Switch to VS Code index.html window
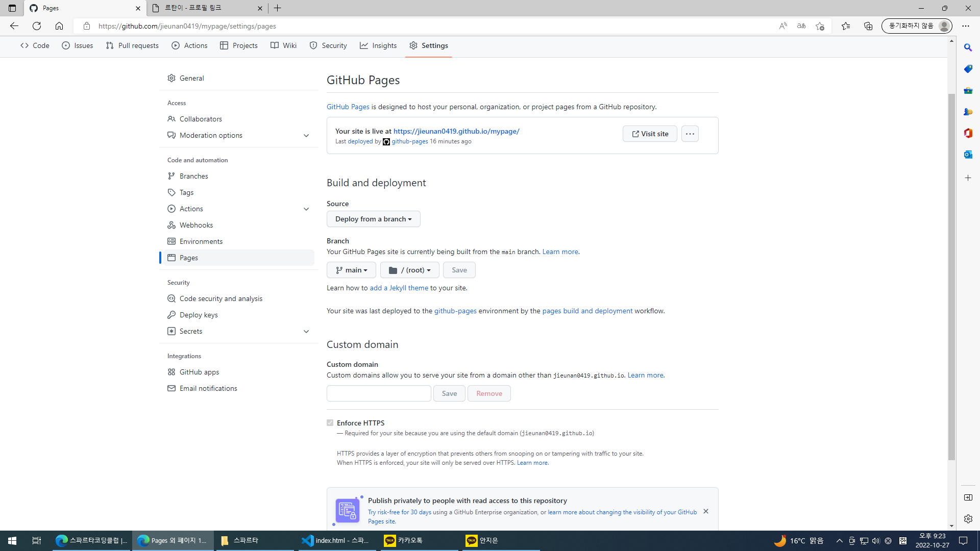Screen dimensions: 980x551 point(336,540)
